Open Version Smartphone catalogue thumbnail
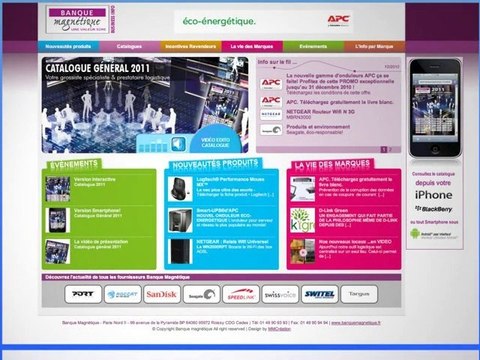 pos(58,220)
